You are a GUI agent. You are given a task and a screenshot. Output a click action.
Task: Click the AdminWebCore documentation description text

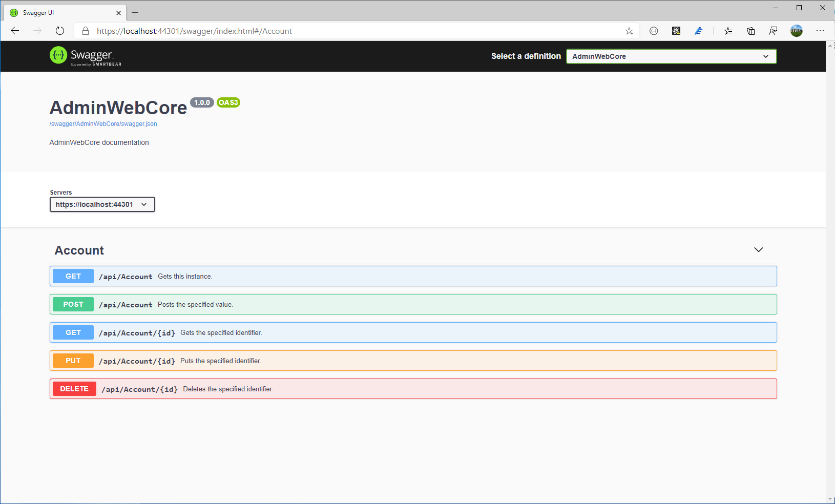99,142
